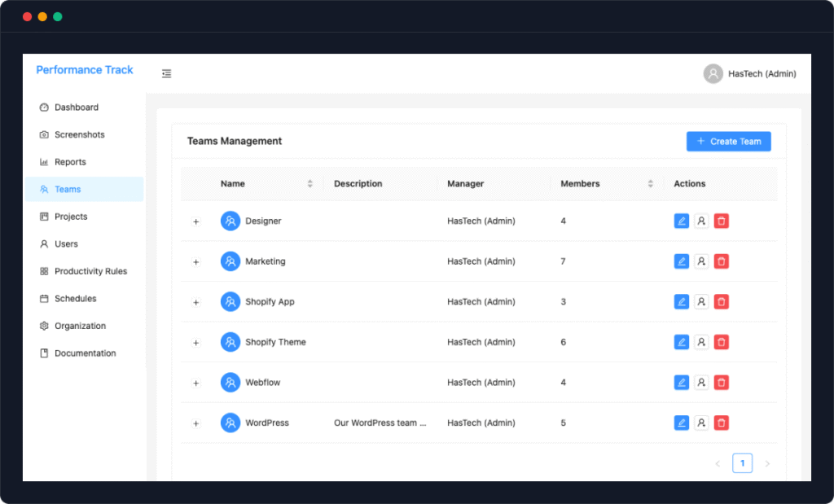Expand the WordPress team row
Screen dimensions: 834x504
coord(196,423)
